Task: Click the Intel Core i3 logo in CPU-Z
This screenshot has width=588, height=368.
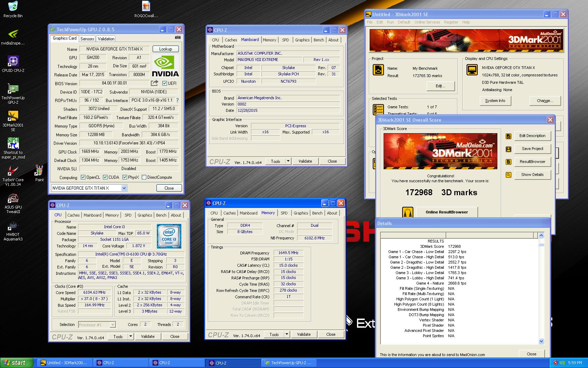Action: point(169,236)
